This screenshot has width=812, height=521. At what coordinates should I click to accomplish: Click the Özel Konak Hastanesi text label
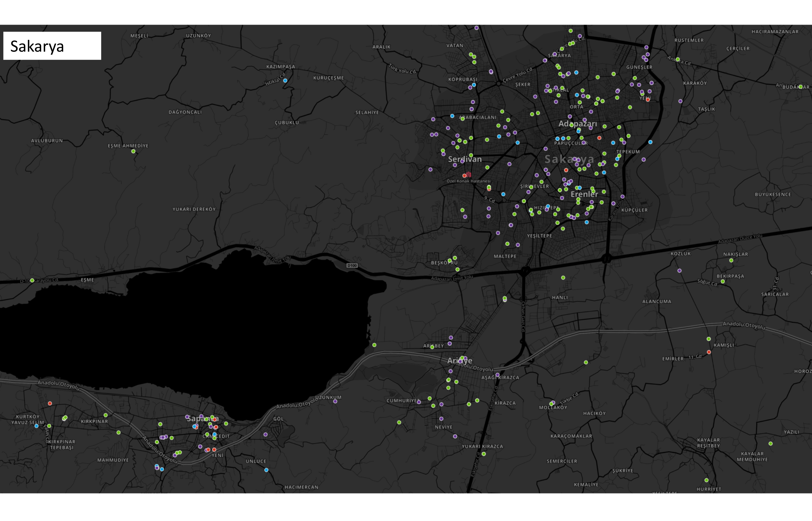coord(468,181)
